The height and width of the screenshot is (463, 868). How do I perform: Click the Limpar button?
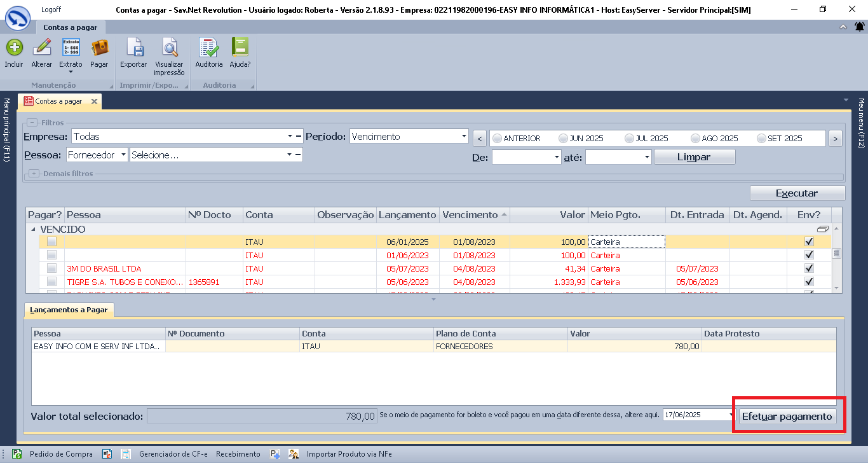(694, 156)
